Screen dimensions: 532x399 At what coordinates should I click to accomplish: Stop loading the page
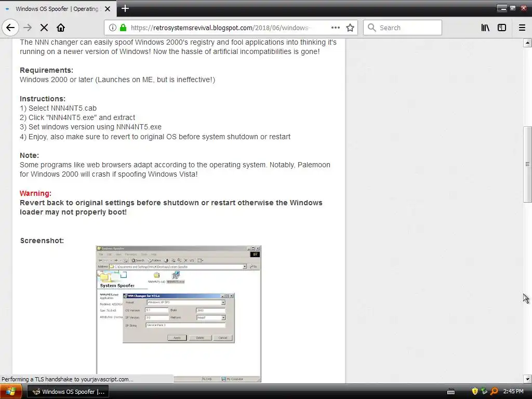44,28
